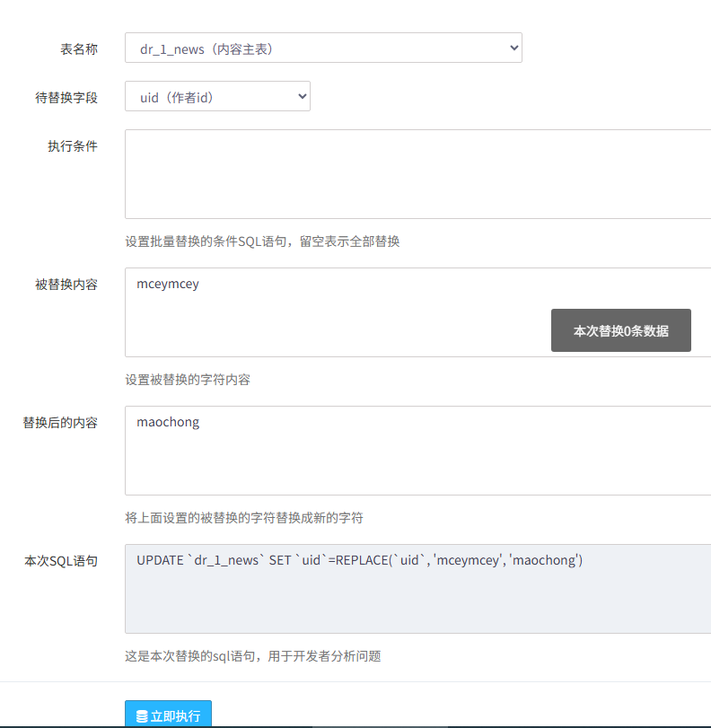Screen dimensions: 711x728
Task: Click the 待替换字段 label
Action: pyautogui.click(x=66, y=98)
